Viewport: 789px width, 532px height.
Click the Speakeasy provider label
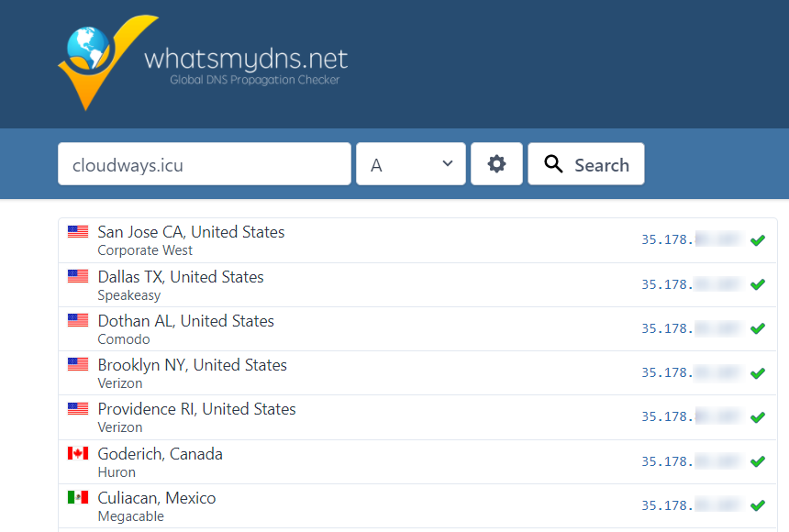coord(128,295)
